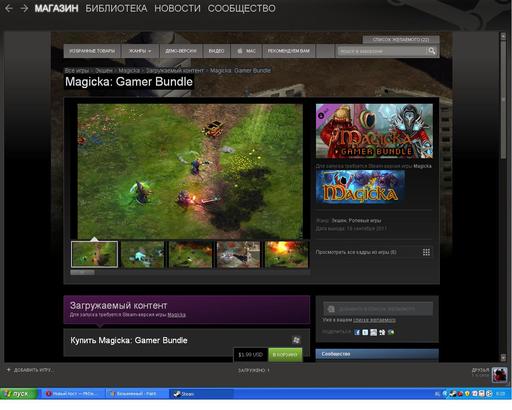Click the page scrollbar down arrow
This screenshot has width=512, height=410.
503,358
